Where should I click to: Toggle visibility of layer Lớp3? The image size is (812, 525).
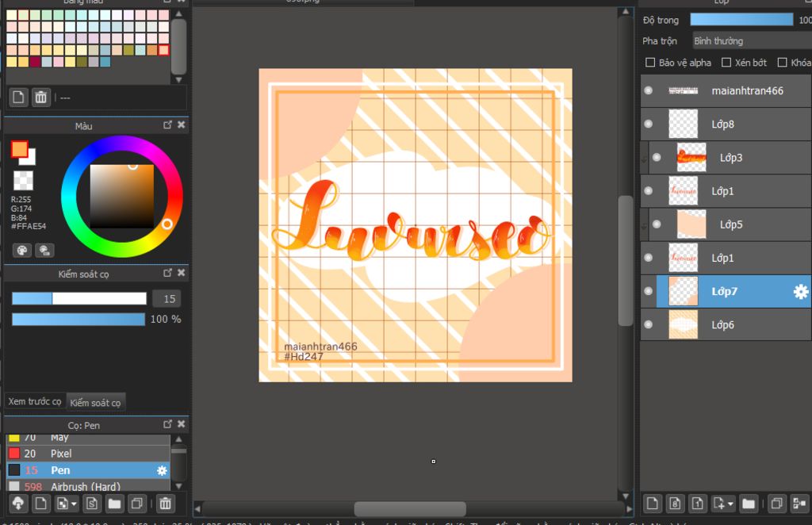pos(657,157)
